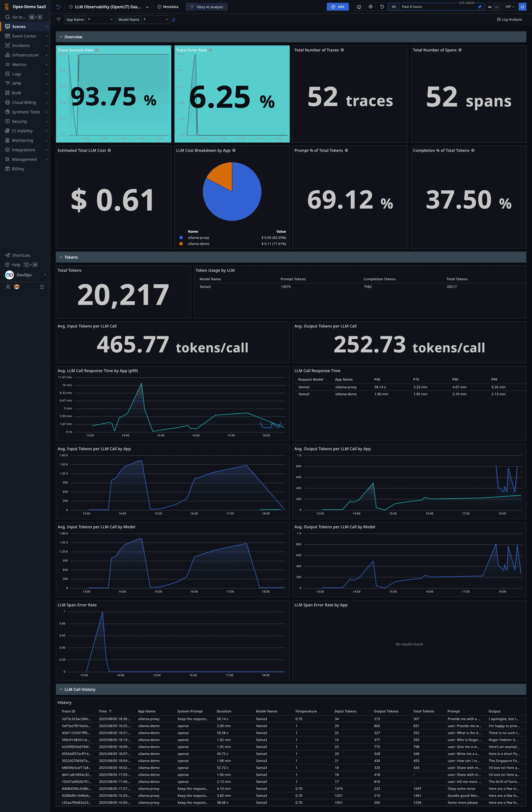Expand the DevOps workspace switcher
Screen dimensions: 532x812
click(25, 275)
